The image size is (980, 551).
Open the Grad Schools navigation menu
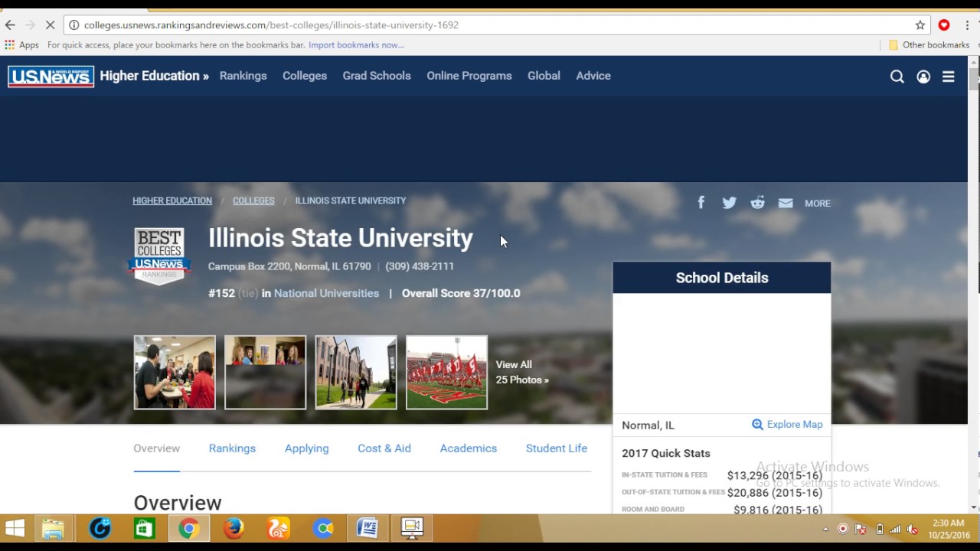coord(377,76)
